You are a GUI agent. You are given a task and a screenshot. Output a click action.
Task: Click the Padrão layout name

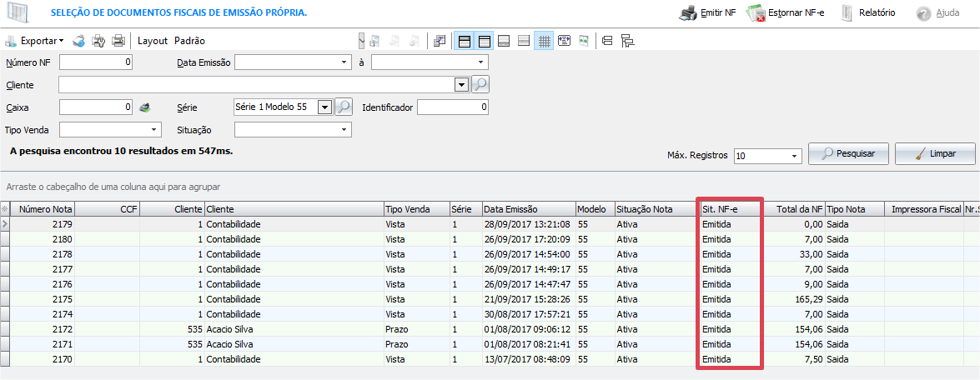coord(189,41)
